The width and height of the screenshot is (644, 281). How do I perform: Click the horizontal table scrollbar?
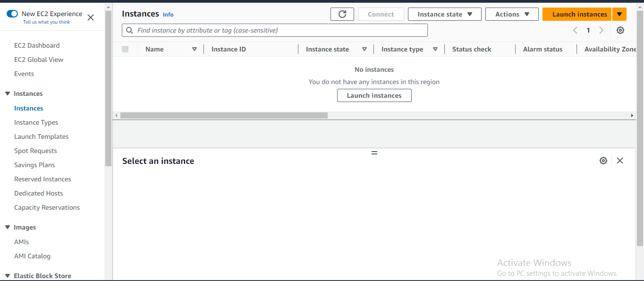point(224,116)
